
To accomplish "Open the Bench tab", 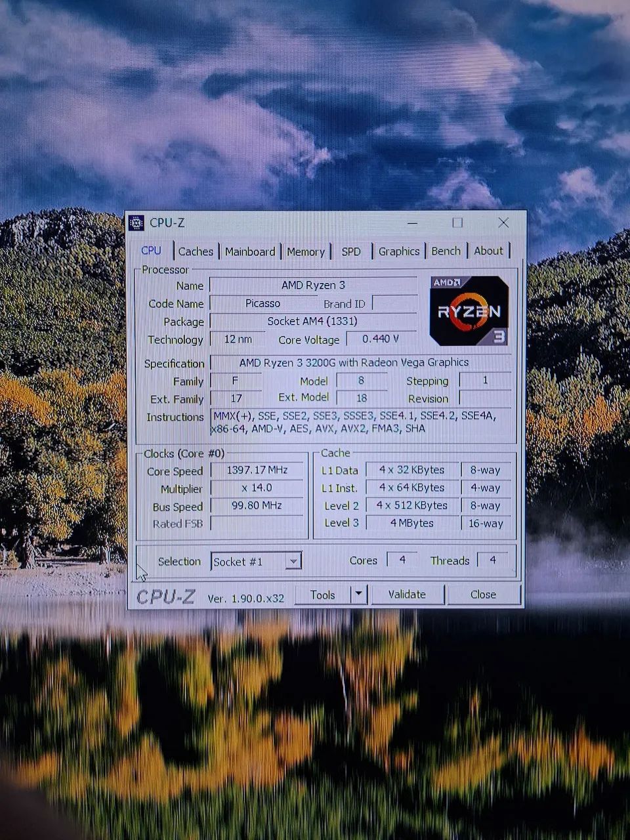I will (446, 251).
